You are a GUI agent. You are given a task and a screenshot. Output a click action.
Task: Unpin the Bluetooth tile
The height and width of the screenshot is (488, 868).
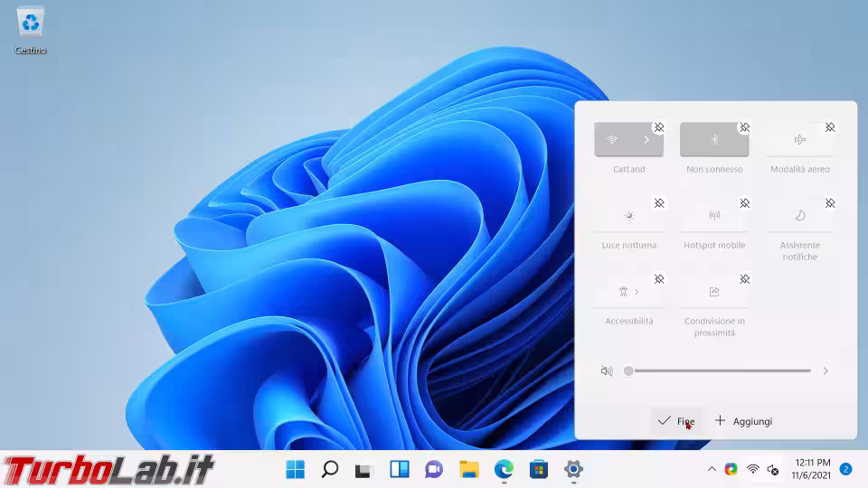pos(744,127)
